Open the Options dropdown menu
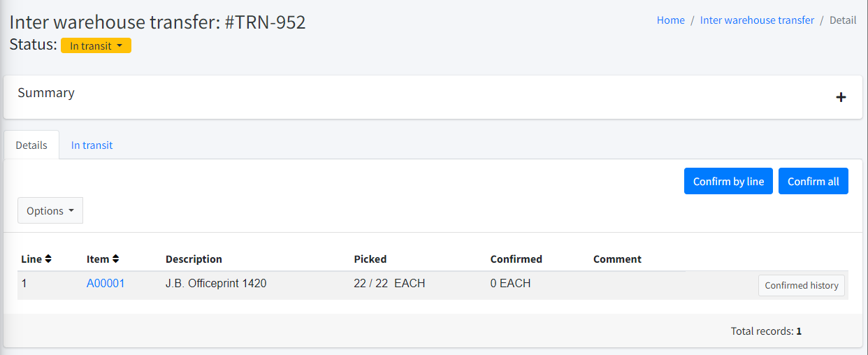The width and height of the screenshot is (868, 355). 50,211
